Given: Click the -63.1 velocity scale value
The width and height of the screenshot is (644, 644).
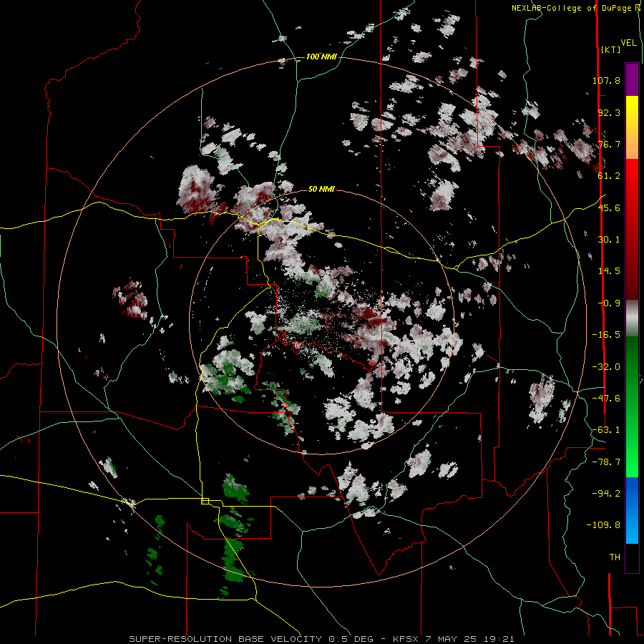Looking at the screenshot, I should coord(606,430).
